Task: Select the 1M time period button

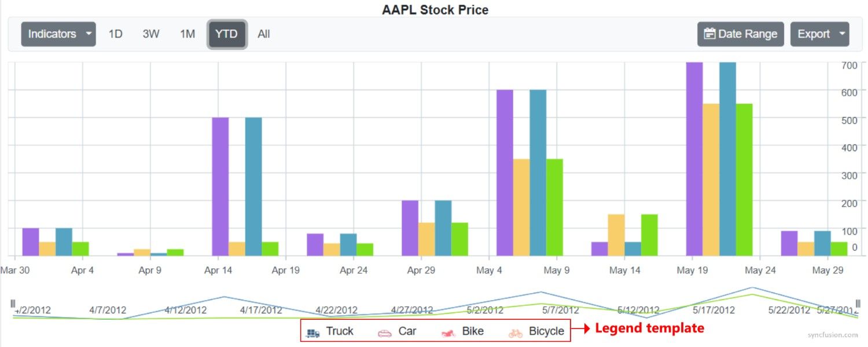Action: coord(187,34)
